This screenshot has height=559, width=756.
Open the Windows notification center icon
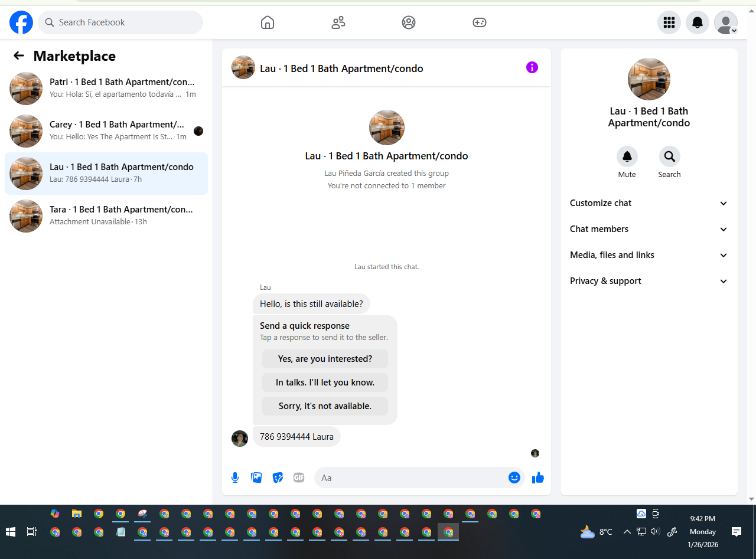737,532
